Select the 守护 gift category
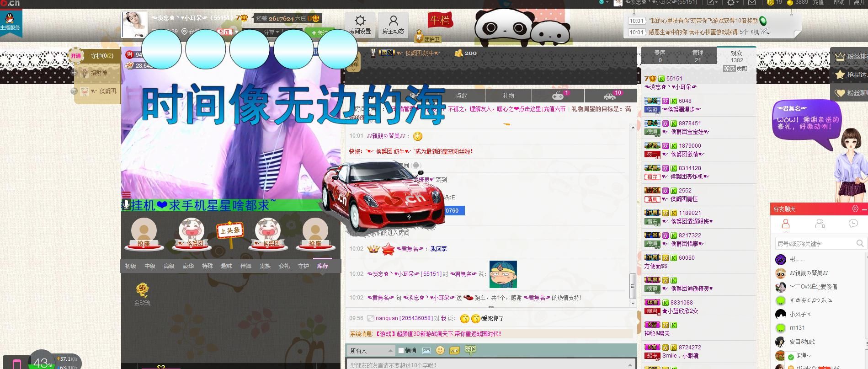The image size is (868, 369). tap(304, 266)
